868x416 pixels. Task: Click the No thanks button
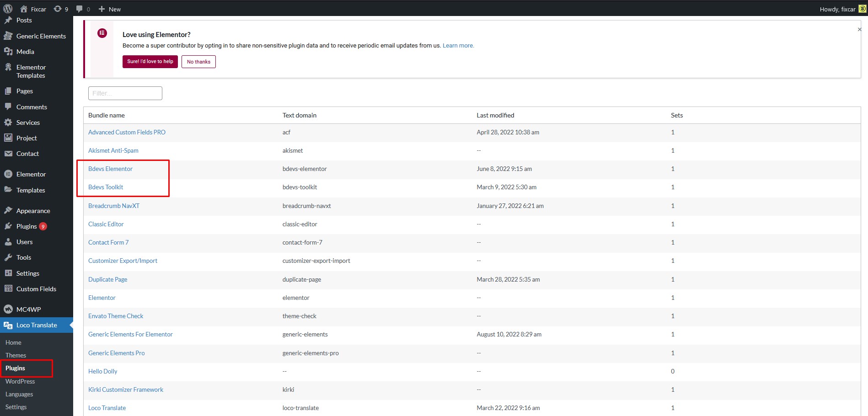[198, 62]
